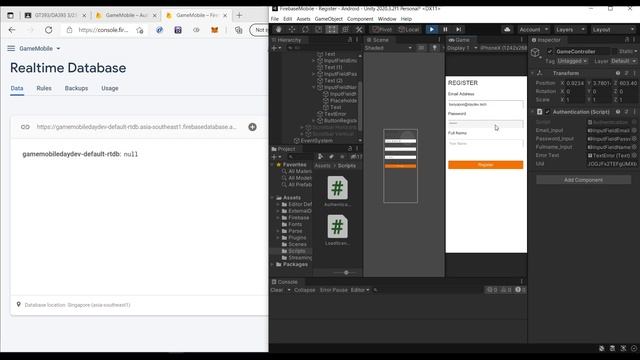Toggle Local handle rotation button
Screen dimensions: 640x360
coord(409,29)
